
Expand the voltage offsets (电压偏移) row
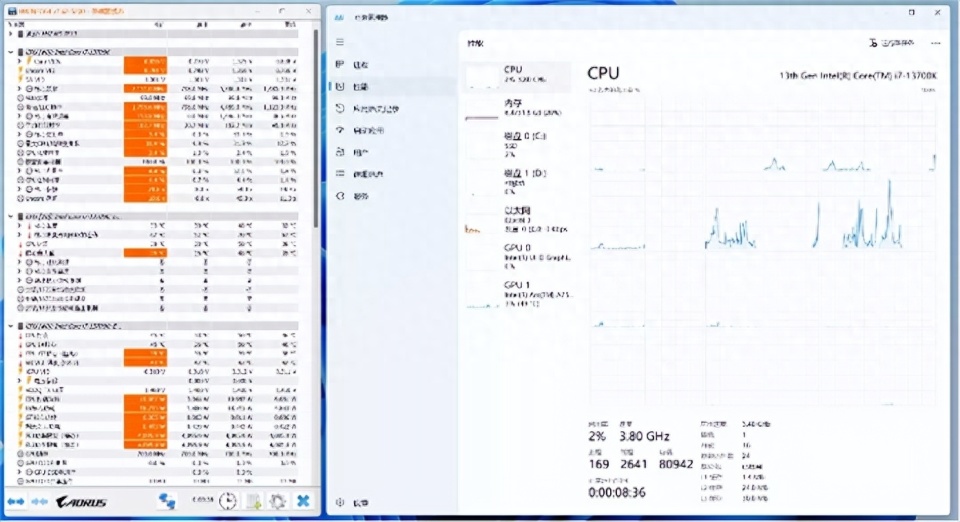click(x=20, y=381)
